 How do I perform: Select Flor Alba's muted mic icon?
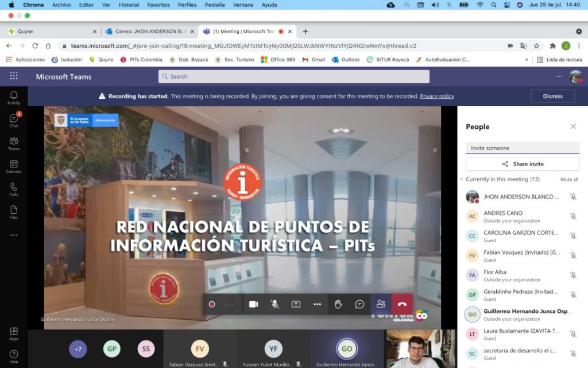pyautogui.click(x=573, y=275)
